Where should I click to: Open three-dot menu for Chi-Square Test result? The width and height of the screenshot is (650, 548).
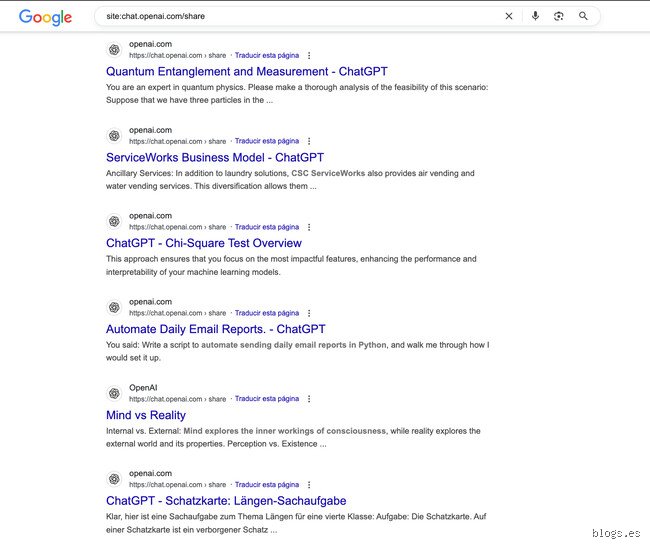(x=309, y=227)
